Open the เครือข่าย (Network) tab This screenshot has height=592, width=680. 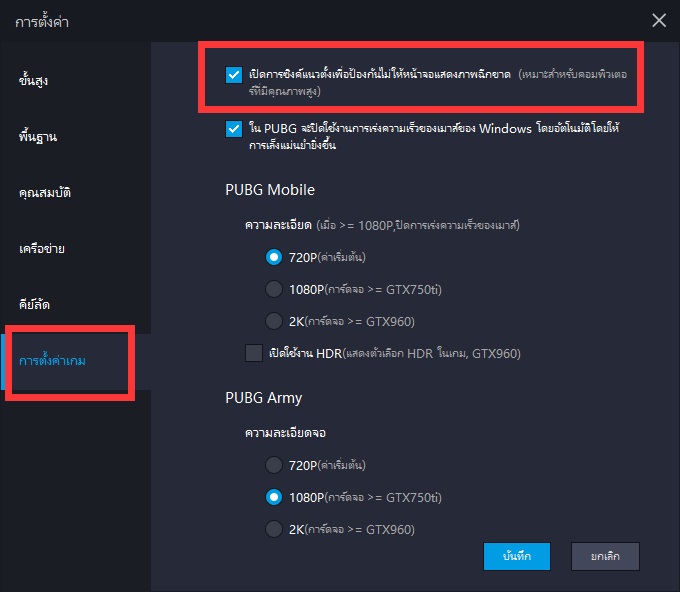pos(41,246)
